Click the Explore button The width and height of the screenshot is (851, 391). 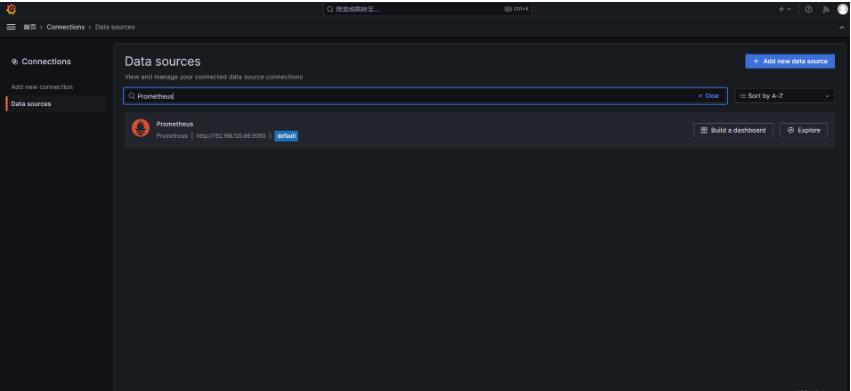[804, 130]
